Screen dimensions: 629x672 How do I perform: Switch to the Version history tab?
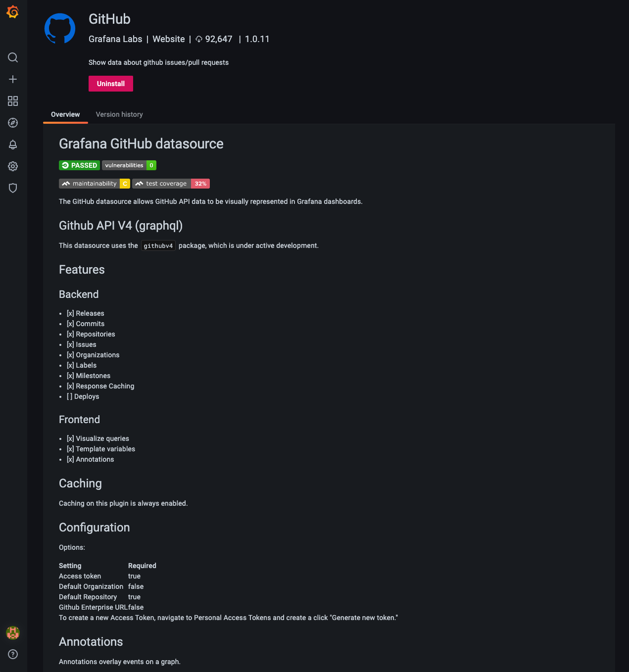pyautogui.click(x=119, y=114)
